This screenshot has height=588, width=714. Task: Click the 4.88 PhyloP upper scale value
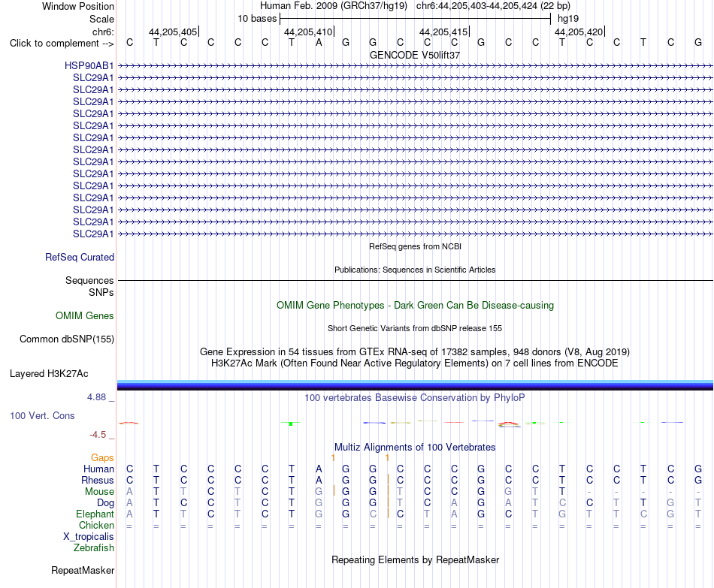(x=96, y=397)
